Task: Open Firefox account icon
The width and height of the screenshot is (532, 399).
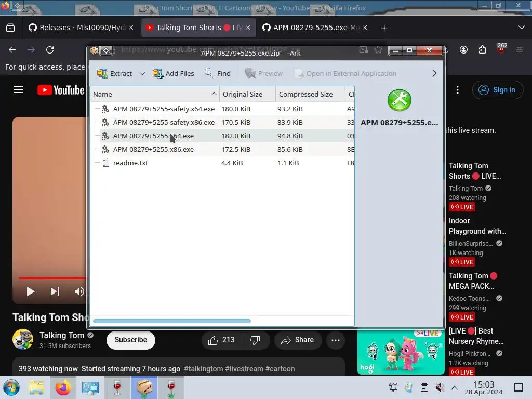Action: (463, 50)
